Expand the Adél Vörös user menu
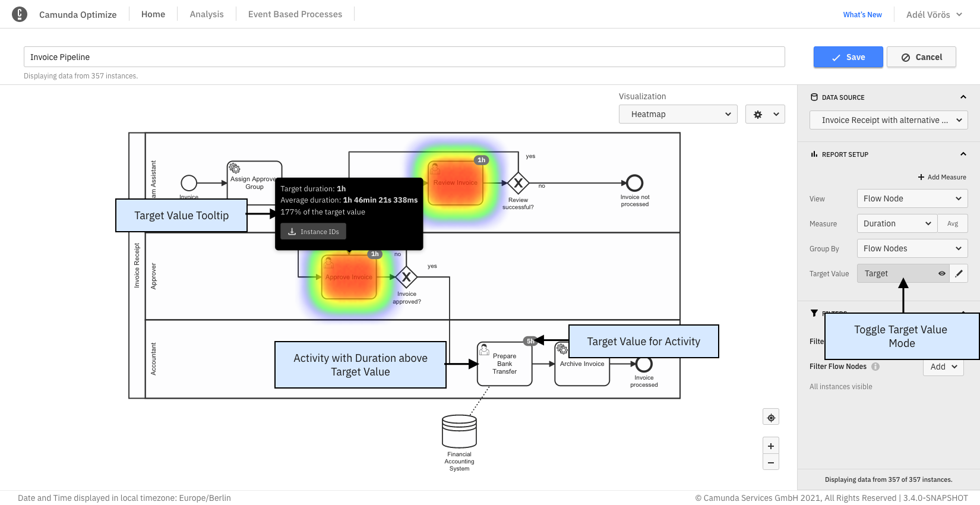The height and width of the screenshot is (505, 980). click(934, 15)
